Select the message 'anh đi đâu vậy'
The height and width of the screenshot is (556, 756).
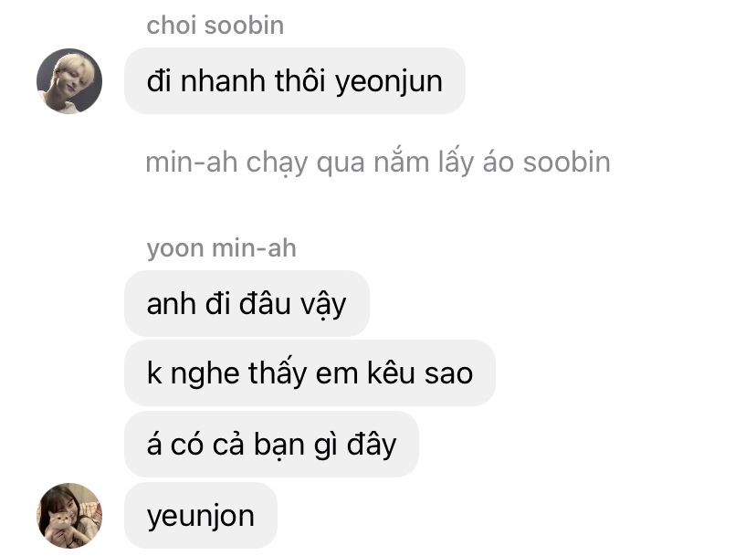click(x=247, y=304)
